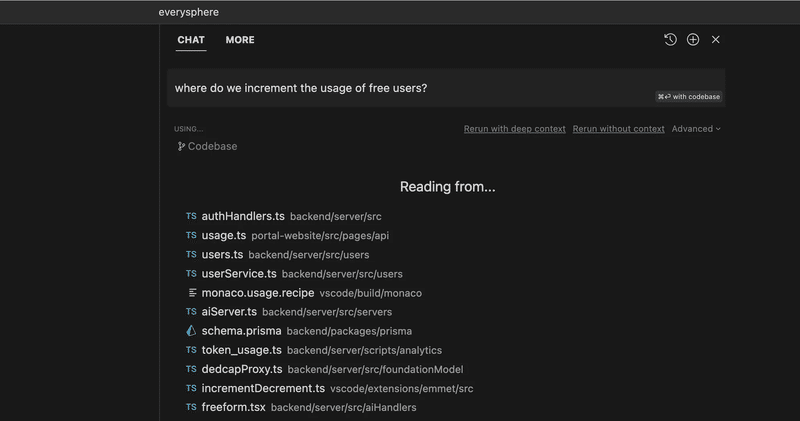The width and height of the screenshot is (800, 421).
Task: Click TS icon beside authHandlers.ts
Action: pos(191,216)
